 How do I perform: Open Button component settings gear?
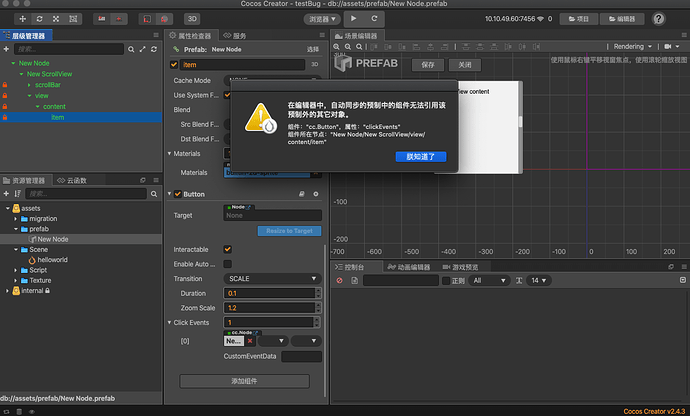click(x=316, y=194)
